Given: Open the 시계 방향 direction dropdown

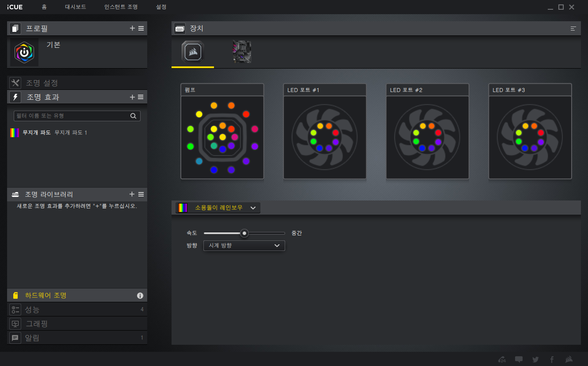Looking at the screenshot, I should pyautogui.click(x=244, y=246).
